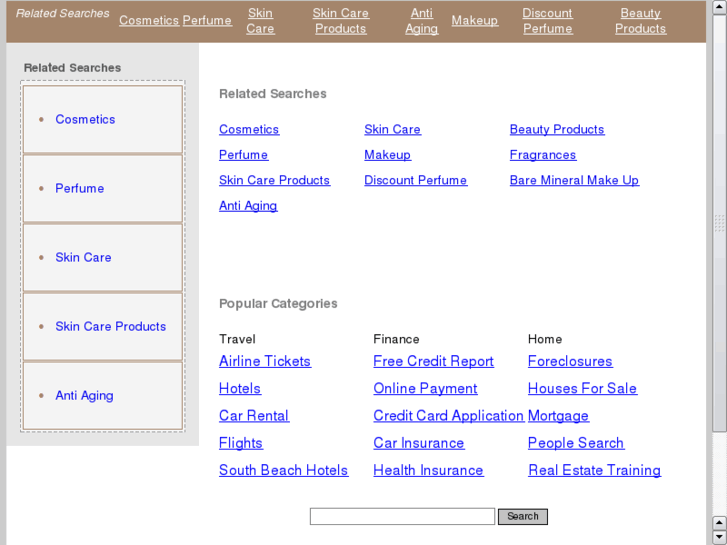Open Makeup link in top brown bar
Image resolution: width=727 pixels, height=545 pixels.
pyautogui.click(x=475, y=20)
